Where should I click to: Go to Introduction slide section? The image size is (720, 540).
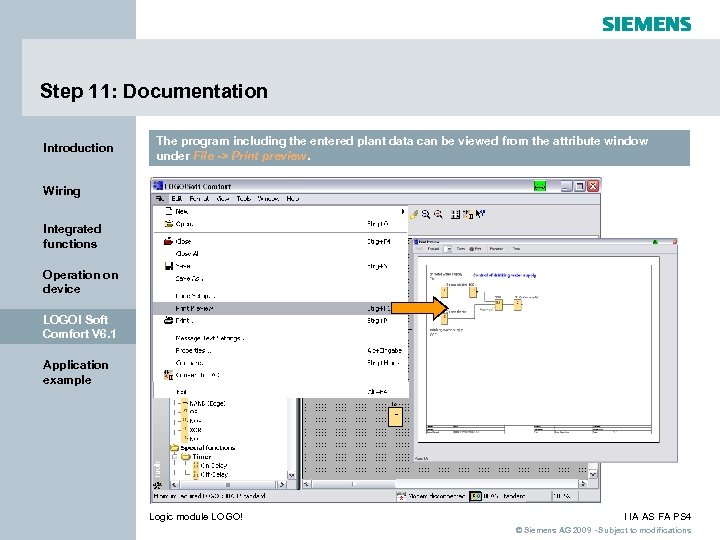(78, 148)
